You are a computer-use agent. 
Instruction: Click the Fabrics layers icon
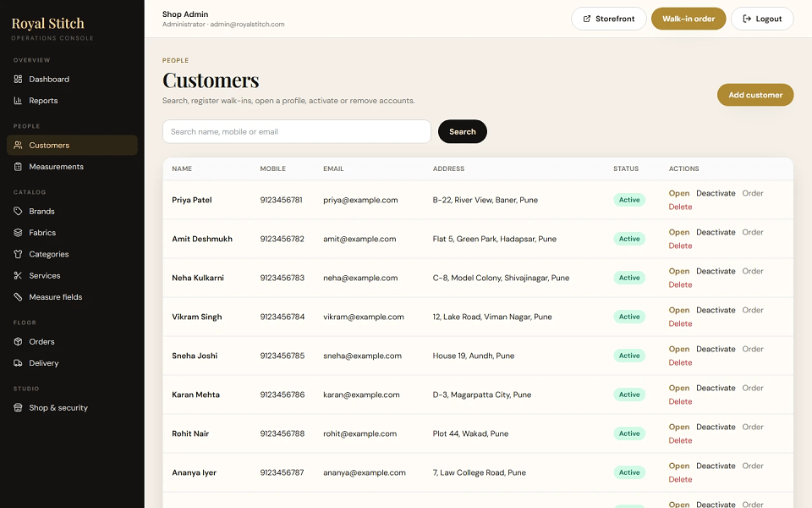(18, 233)
